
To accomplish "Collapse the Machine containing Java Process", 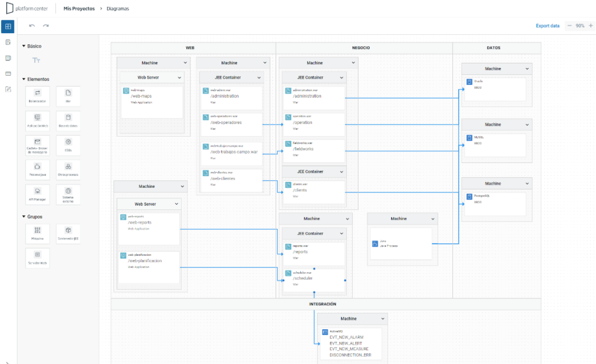I will (x=432, y=219).
